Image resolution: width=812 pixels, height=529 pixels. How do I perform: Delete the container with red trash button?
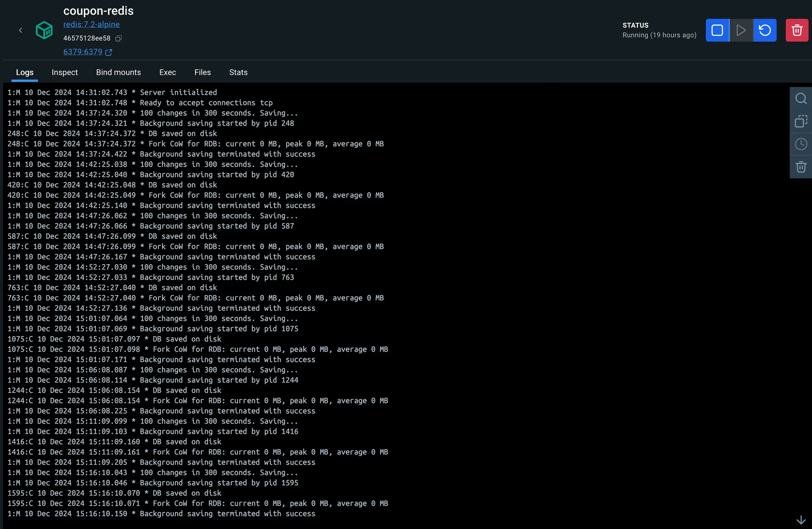(797, 30)
